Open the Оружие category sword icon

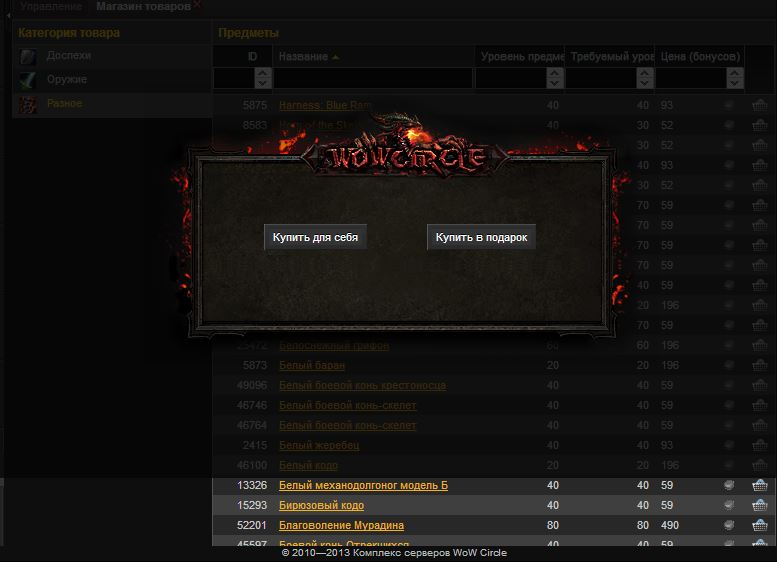tap(28, 80)
